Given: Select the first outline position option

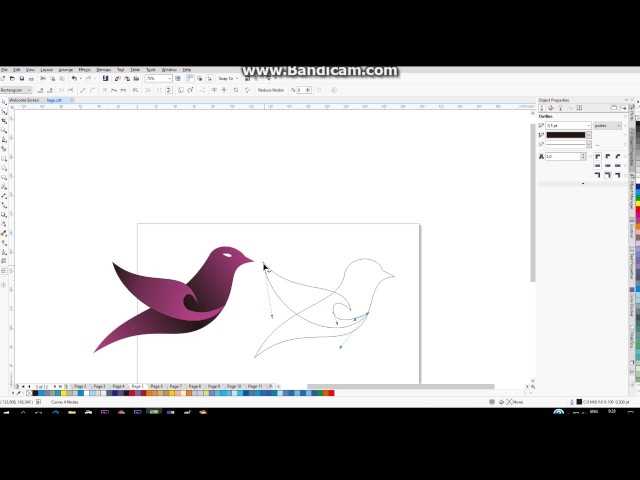Looking at the screenshot, I should [598, 175].
